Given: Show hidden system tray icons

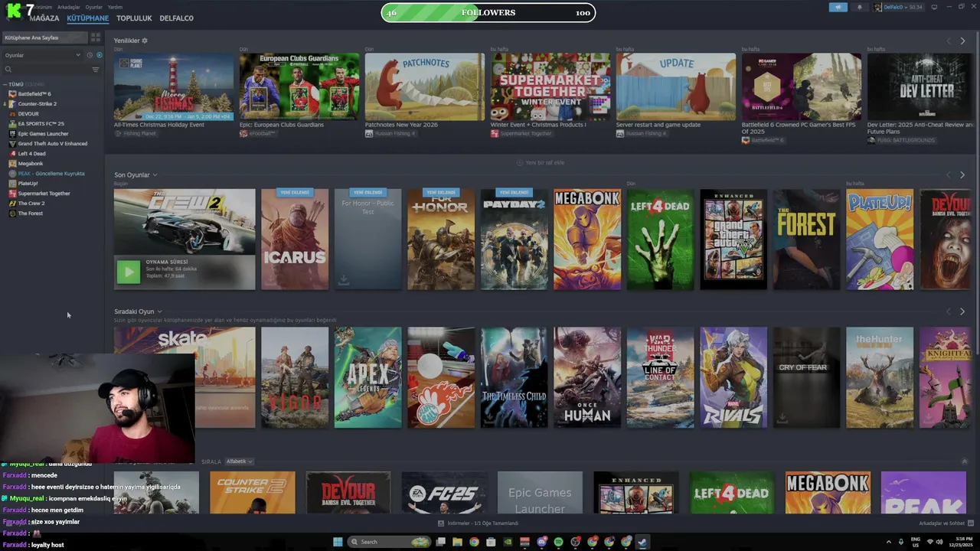Looking at the screenshot, I should pos(889,542).
